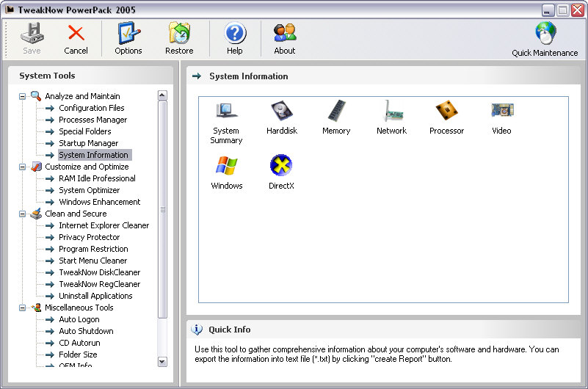This screenshot has width=588, height=389.
Task: Select Windows Enhancement tree entry
Action: 99,202
